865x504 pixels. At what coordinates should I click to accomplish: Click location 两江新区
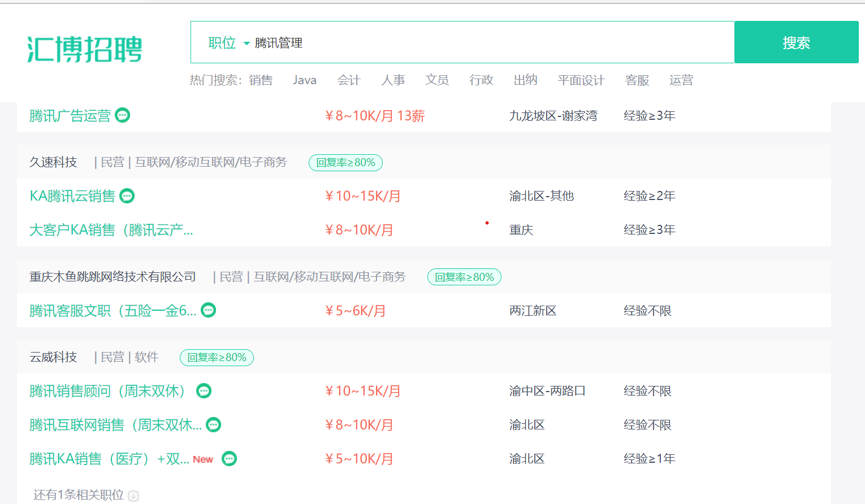click(533, 311)
